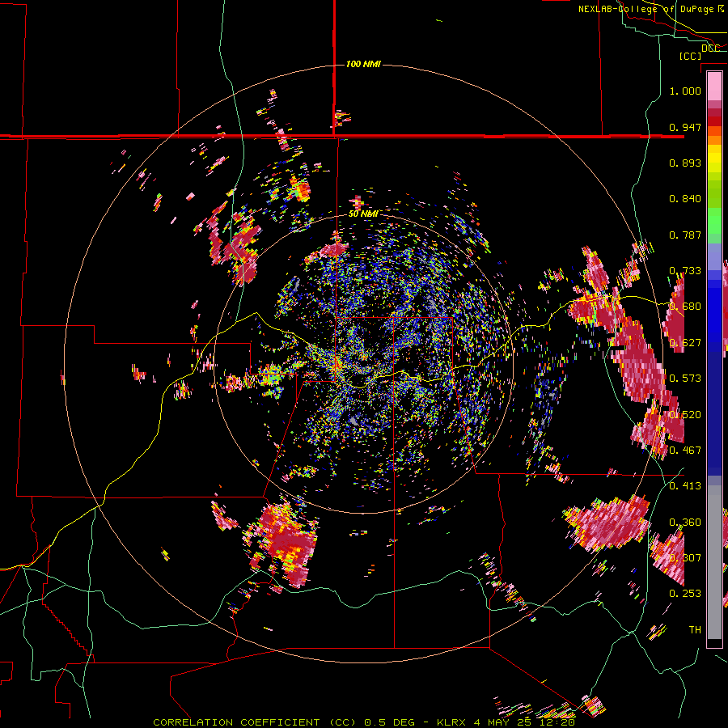Viewport: 728px width, 728px height.
Task: Click the 50 NMI range ring label
Action: pos(363,214)
